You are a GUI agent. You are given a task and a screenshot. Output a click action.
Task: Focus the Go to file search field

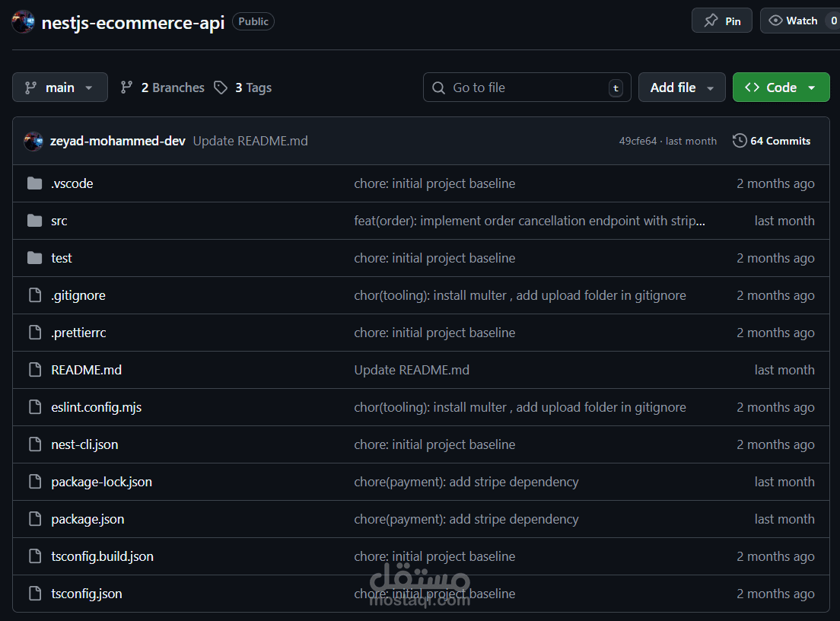coord(527,88)
